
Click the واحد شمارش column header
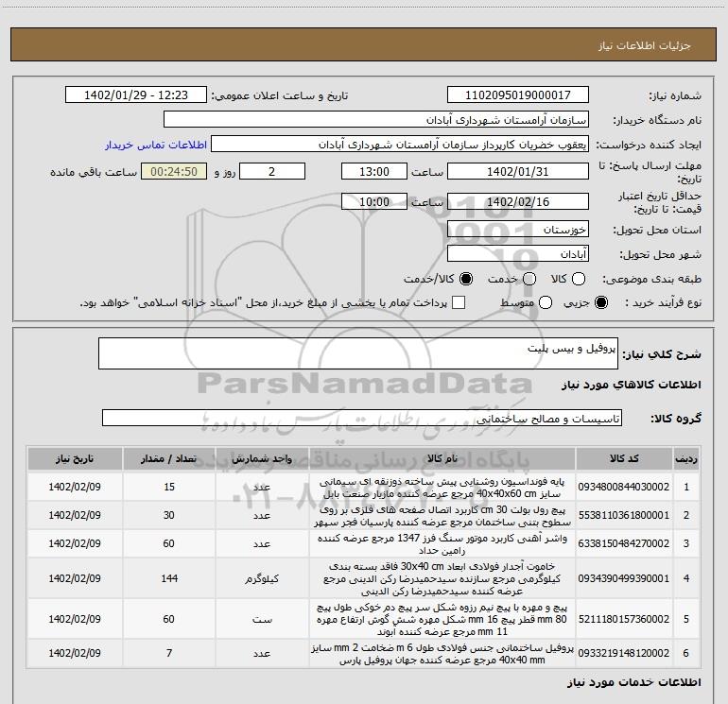(x=262, y=459)
